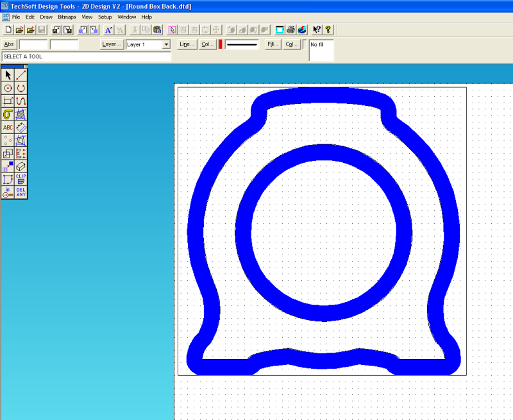The image size is (513, 420).
Task: Open the File menu
Action: [x=16, y=17]
